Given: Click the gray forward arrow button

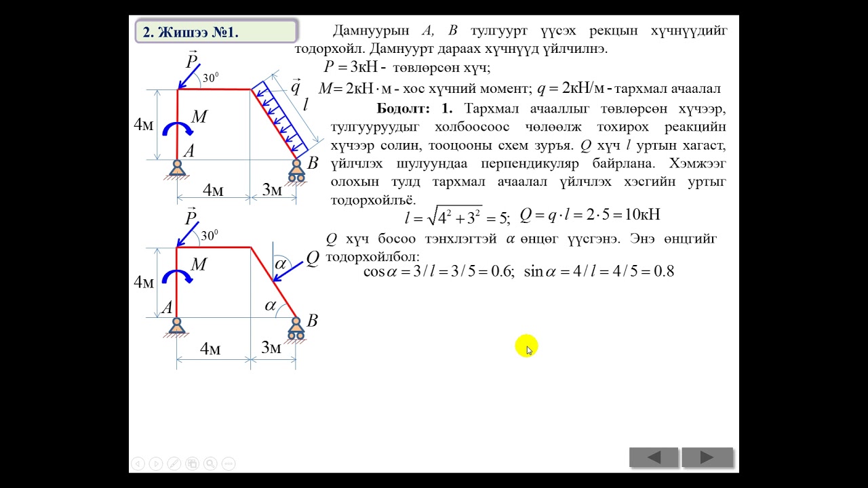Looking at the screenshot, I should pos(707,457).
